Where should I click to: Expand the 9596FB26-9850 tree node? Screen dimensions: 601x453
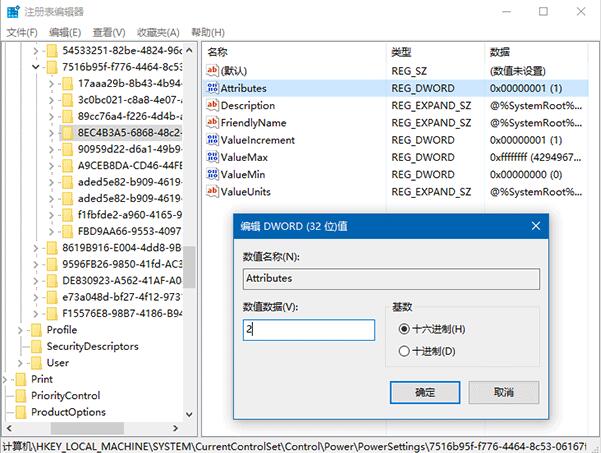(36, 264)
